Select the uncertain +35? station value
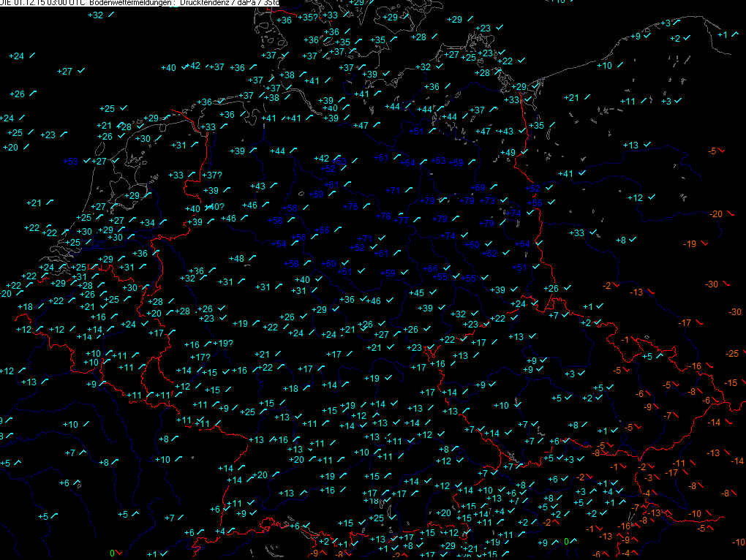This screenshot has height=560, width=746. (309, 17)
